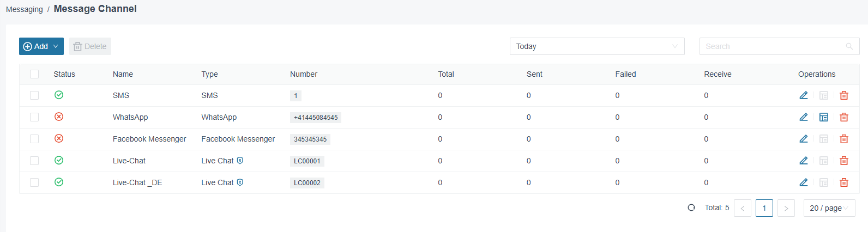Click the refresh icon beside Total
Image resolution: width=868 pixels, height=232 pixels.
691,207
